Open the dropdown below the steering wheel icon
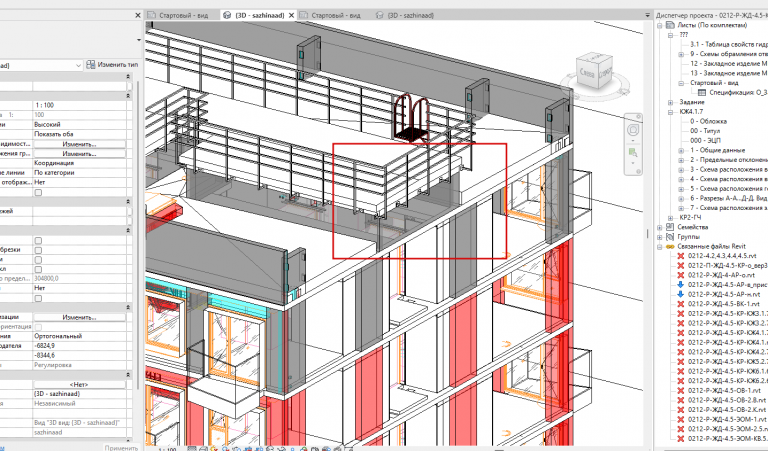Image resolution: width=768 pixels, height=451 pixels. coord(633,141)
